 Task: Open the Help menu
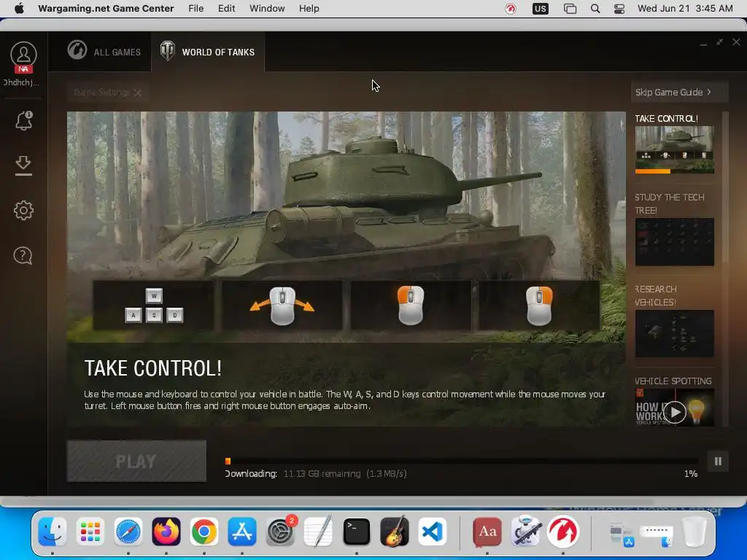coord(309,9)
